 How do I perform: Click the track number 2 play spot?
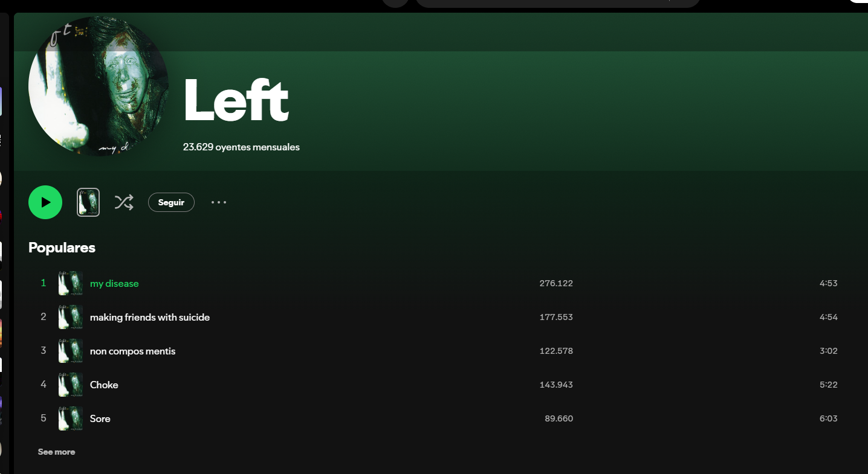(44, 317)
